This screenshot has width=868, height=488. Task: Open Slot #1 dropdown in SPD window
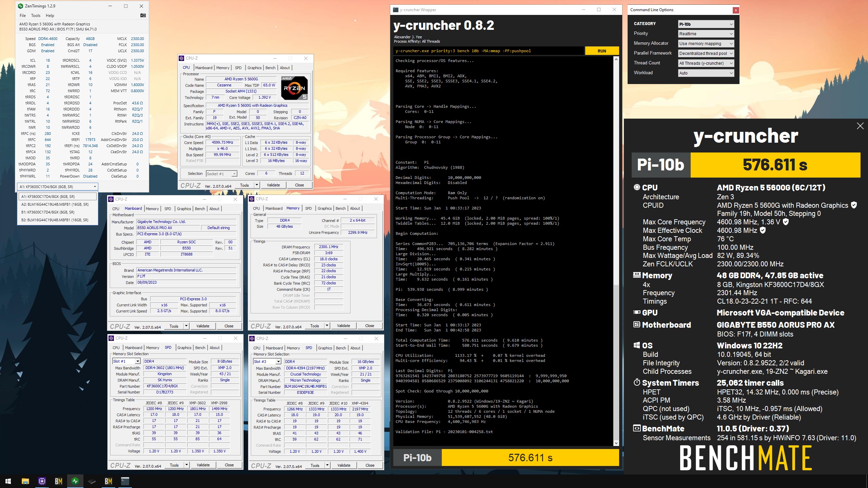pos(126,361)
